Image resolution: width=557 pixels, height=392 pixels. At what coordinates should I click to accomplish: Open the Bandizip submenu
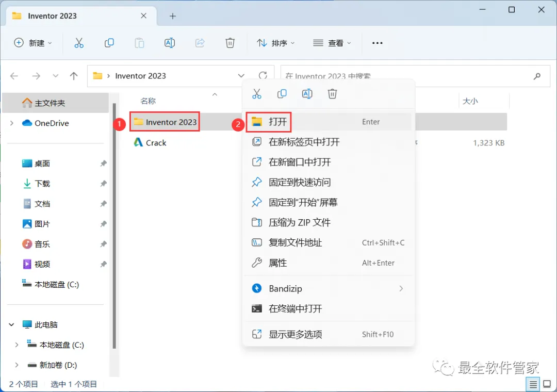(328, 288)
